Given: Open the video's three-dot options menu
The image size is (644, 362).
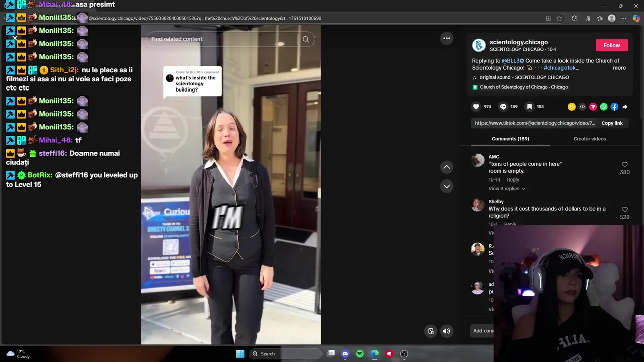Looking at the screenshot, I should click(446, 38).
